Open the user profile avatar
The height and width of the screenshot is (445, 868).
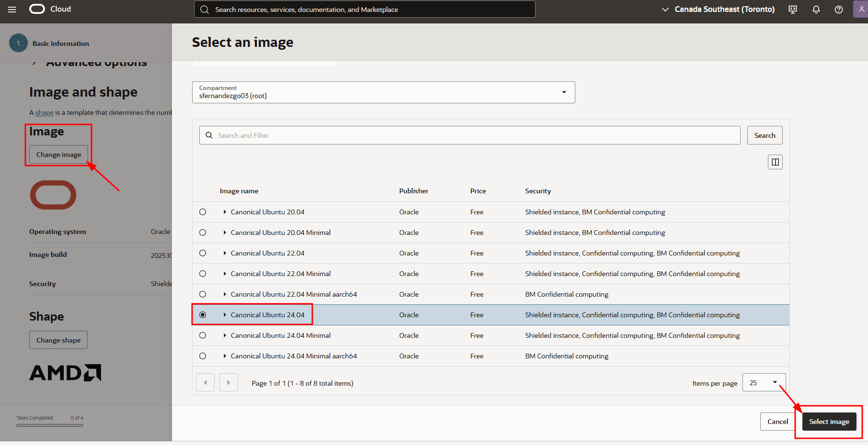861,9
